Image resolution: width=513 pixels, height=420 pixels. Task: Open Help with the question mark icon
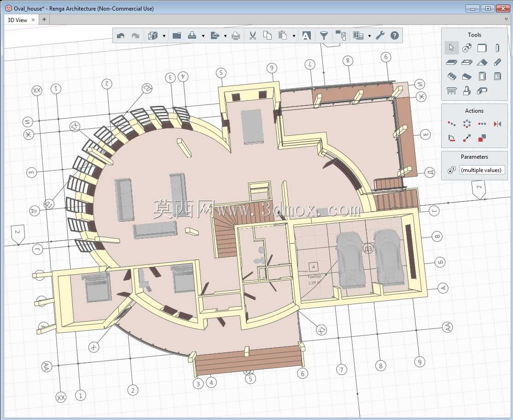click(x=395, y=35)
